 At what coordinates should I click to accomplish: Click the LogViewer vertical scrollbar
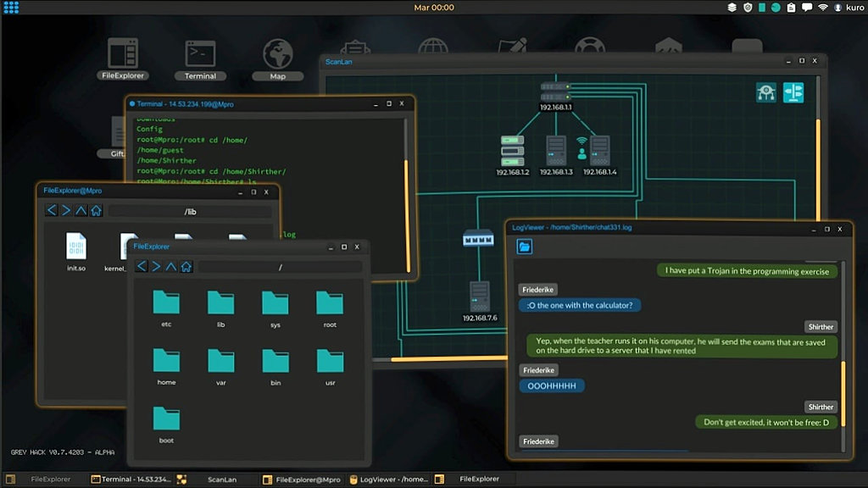843,393
